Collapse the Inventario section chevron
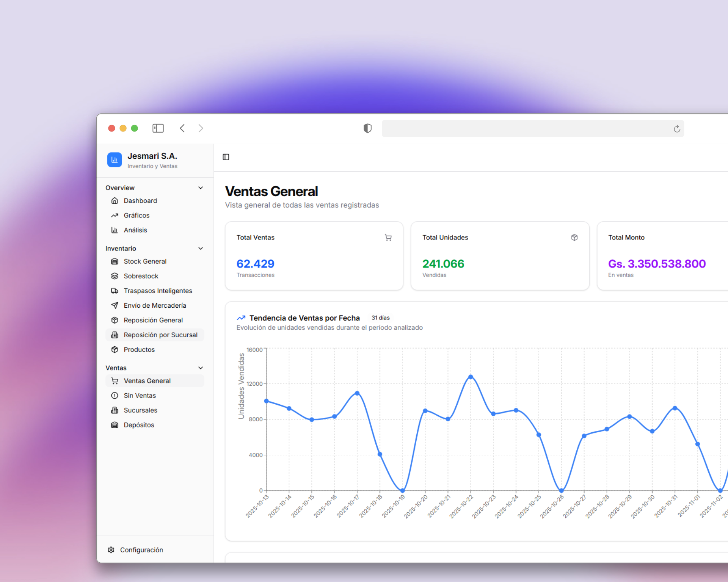The width and height of the screenshot is (728, 582). [201, 249]
